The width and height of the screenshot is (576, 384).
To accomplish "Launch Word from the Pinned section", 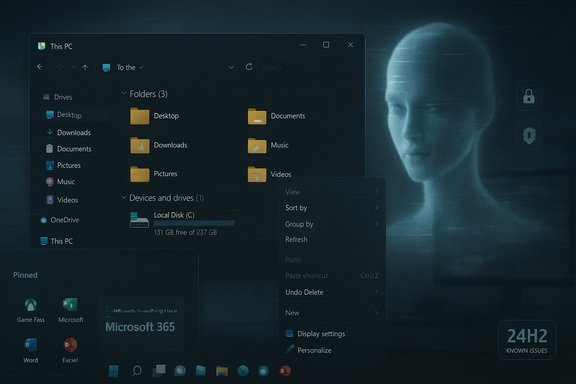I will (x=30, y=345).
